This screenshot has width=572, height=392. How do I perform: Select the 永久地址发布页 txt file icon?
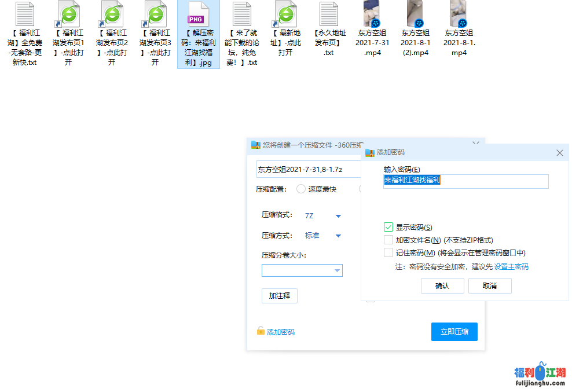tap(329, 16)
